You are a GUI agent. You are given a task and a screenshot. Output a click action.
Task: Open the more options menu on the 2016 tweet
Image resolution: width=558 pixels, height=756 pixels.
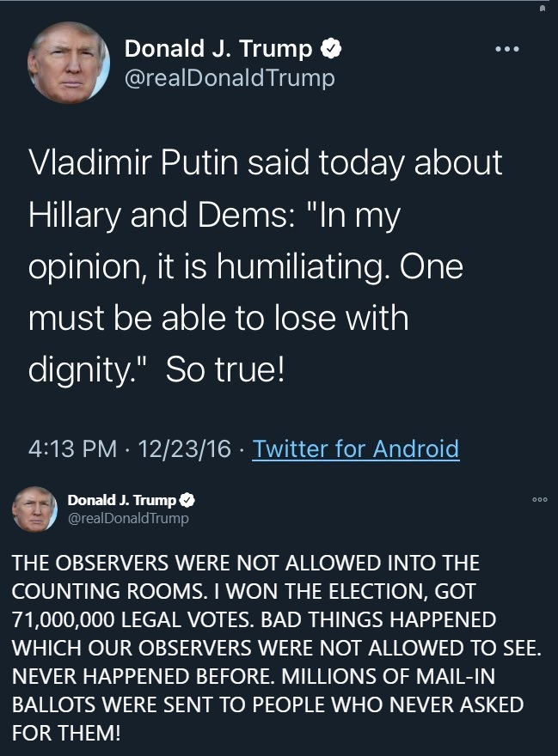click(508, 49)
